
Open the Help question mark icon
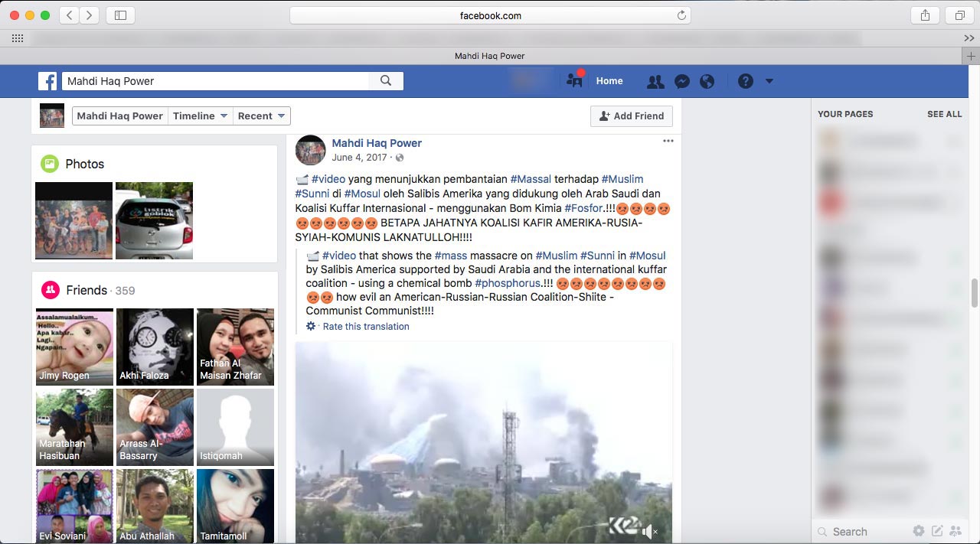coord(745,81)
